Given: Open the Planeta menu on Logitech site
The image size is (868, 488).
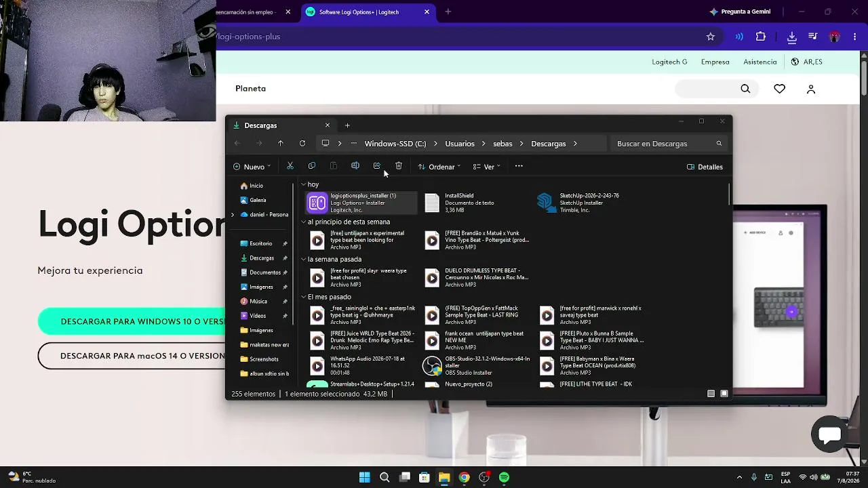Looking at the screenshot, I should pos(251,89).
